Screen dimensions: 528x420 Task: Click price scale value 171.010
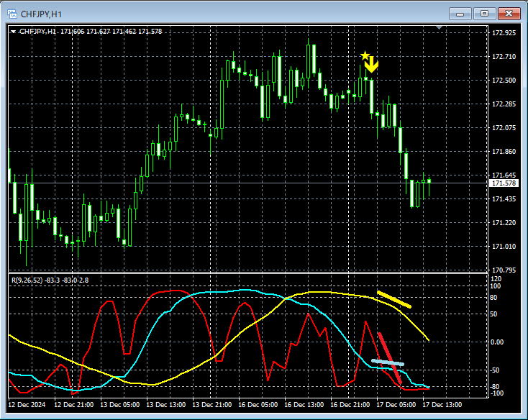pos(504,247)
